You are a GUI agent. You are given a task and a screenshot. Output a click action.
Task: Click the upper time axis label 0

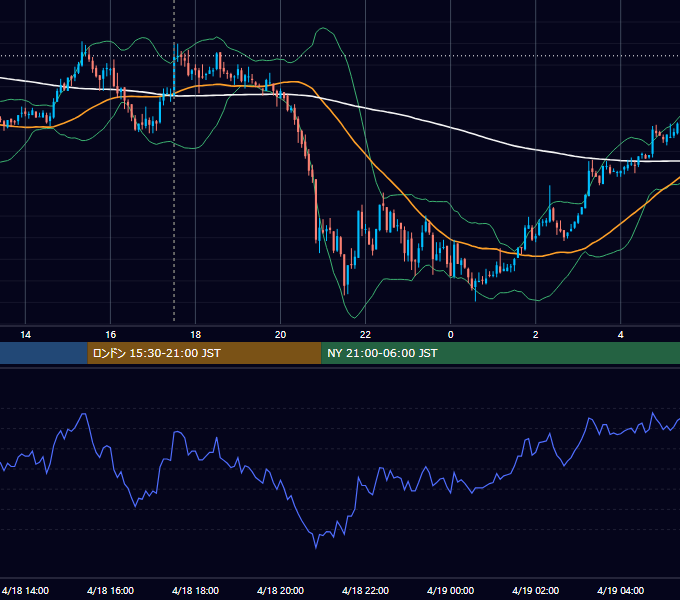(x=451, y=334)
